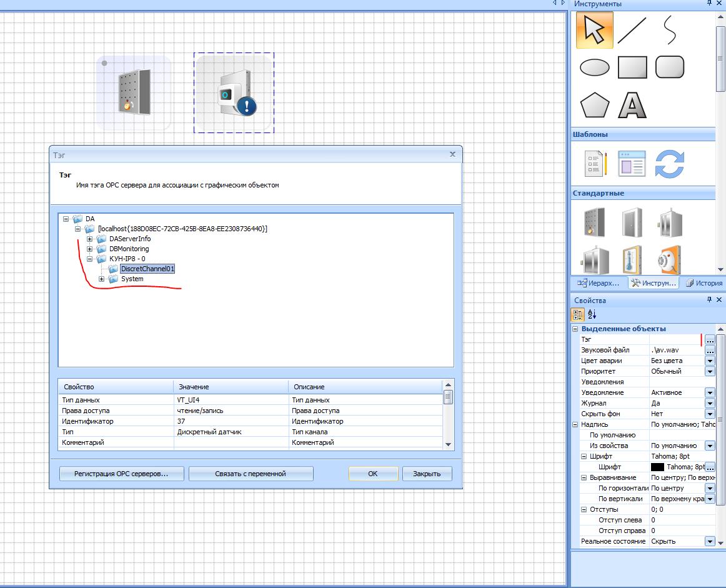Image resolution: width=726 pixels, height=588 pixels.
Task: Click the circular arrows refresh template icon
Action: click(x=669, y=164)
